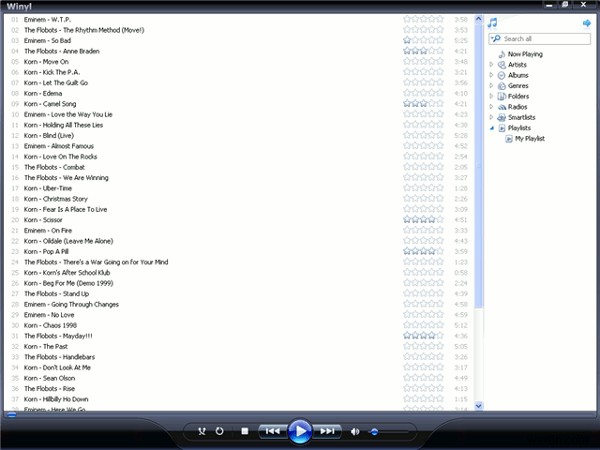Select track The Flobots - We Are Winning

[x=66, y=178]
